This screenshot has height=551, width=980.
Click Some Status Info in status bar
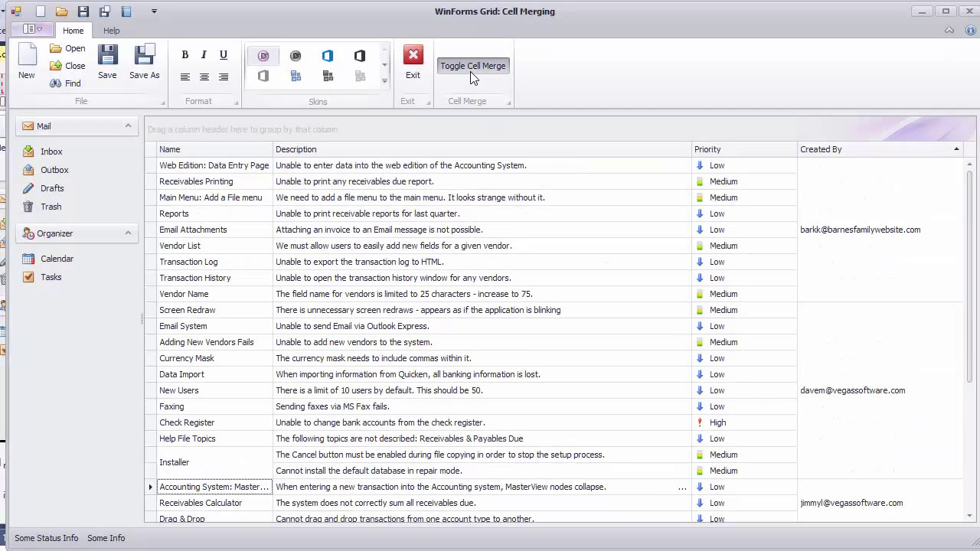click(x=46, y=538)
